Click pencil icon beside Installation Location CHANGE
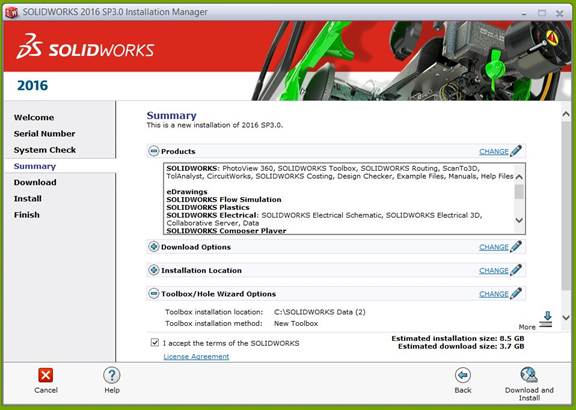Image resolution: width=576 pixels, height=410 pixels. tap(516, 270)
